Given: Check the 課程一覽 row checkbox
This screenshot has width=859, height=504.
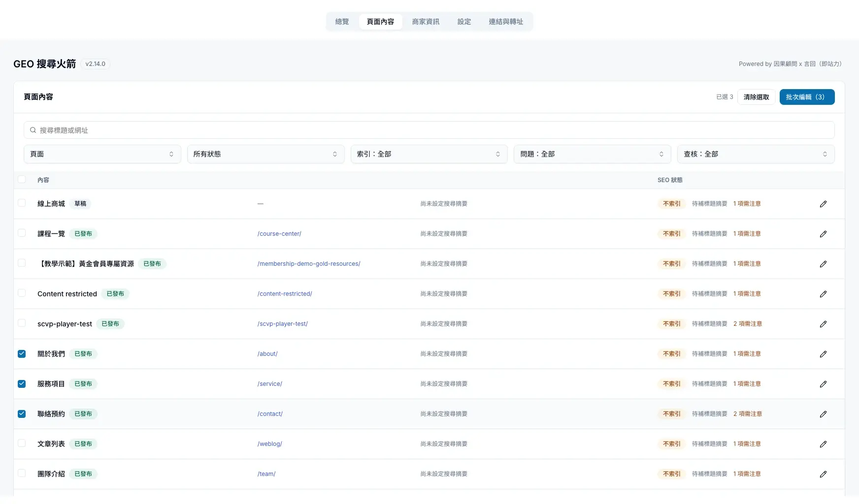Looking at the screenshot, I should tap(22, 233).
